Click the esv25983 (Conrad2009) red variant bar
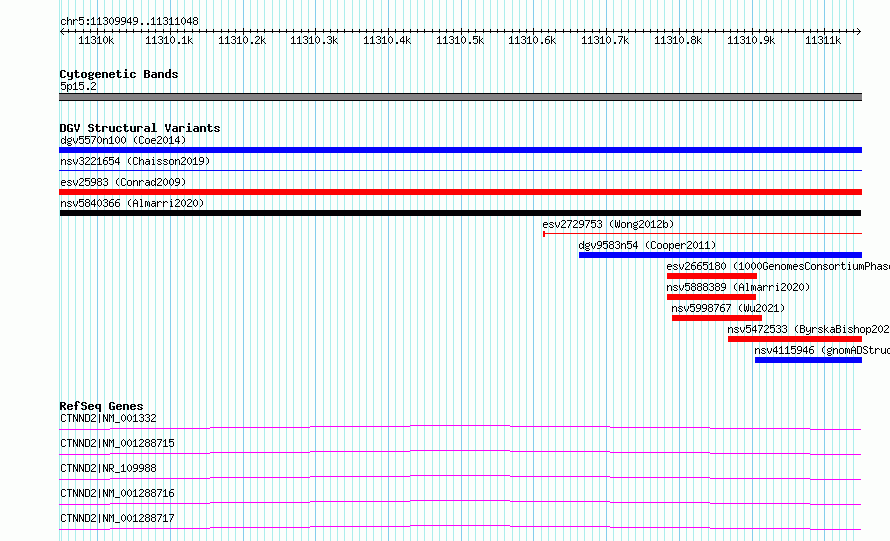The height and width of the screenshot is (541, 890). coord(460,192)
